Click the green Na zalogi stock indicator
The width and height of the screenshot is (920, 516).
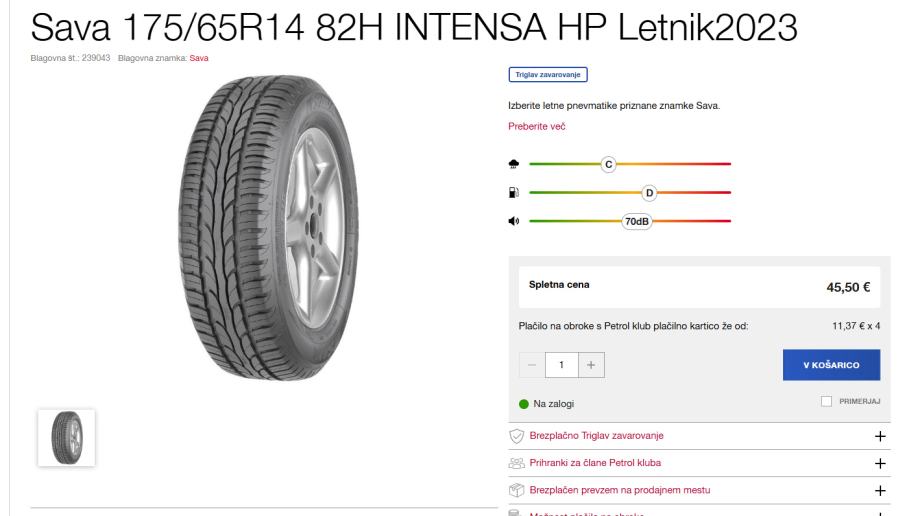point(524,404)
